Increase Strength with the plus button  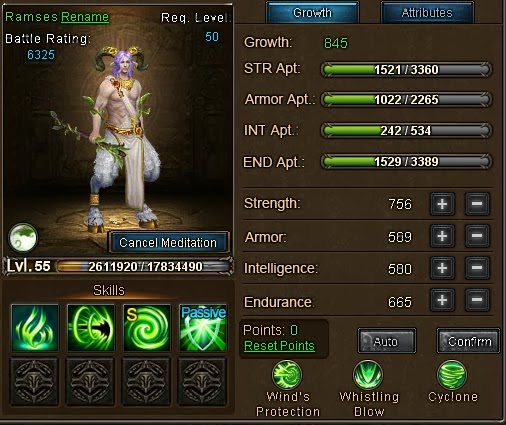coord(442,204)
